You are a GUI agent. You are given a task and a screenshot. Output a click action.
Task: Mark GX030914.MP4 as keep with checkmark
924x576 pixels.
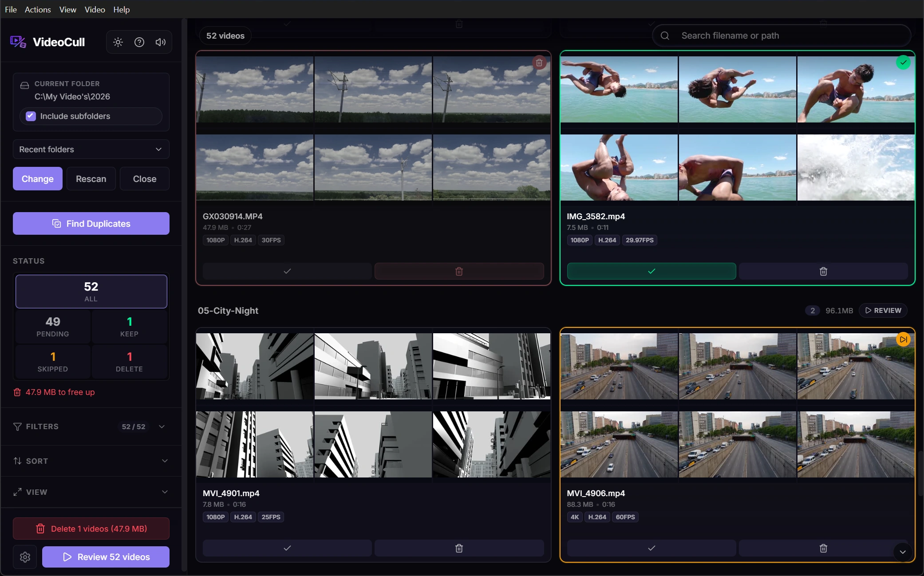[x=287, y=271]
